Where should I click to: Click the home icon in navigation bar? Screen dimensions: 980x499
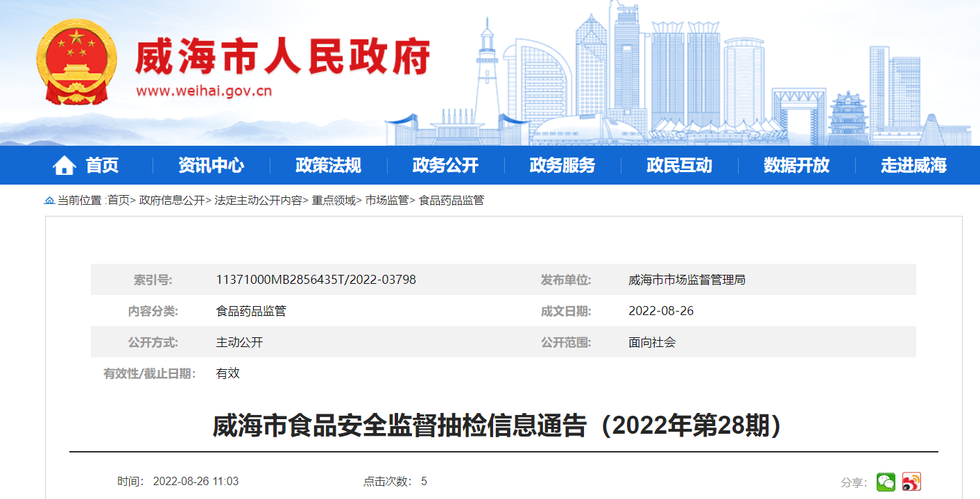click(64, 166)
